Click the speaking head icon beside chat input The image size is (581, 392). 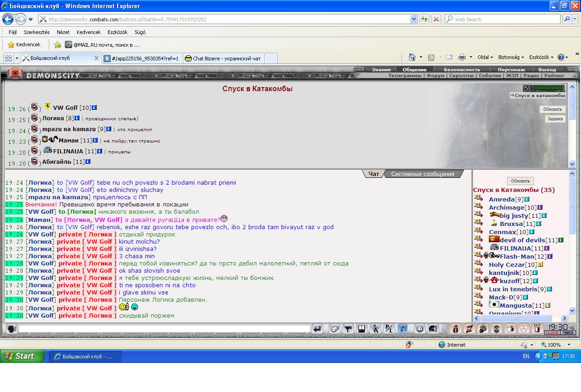tap(12, 329)
